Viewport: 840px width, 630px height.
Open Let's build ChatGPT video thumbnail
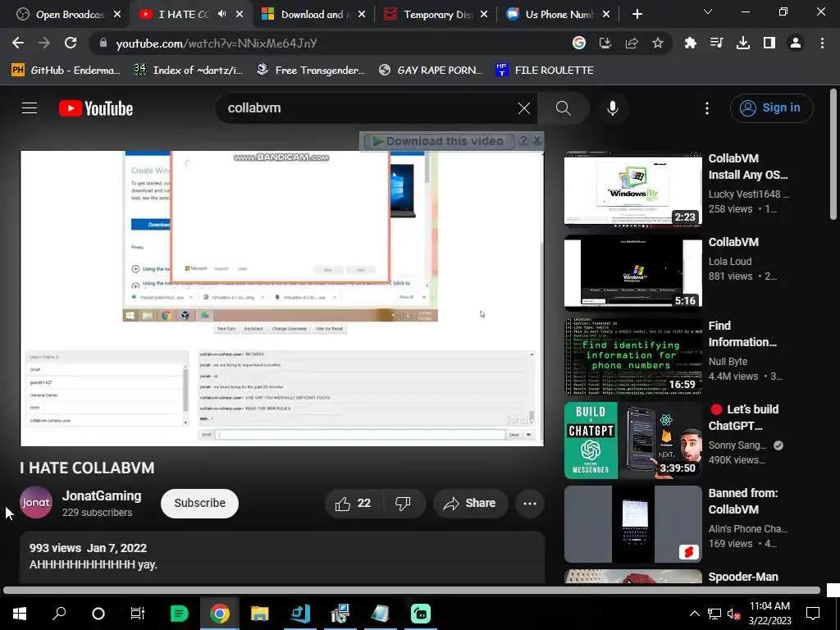coord(632,441)
